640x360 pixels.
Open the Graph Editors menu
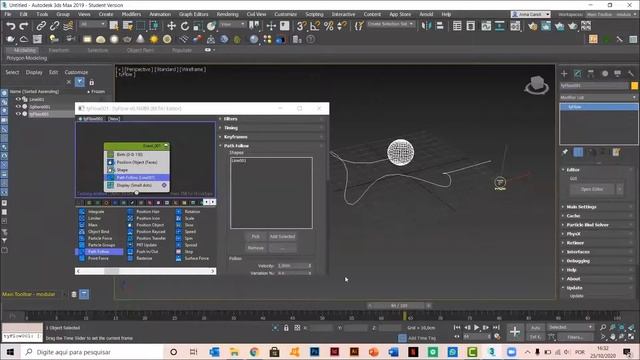tap(193, 14)
